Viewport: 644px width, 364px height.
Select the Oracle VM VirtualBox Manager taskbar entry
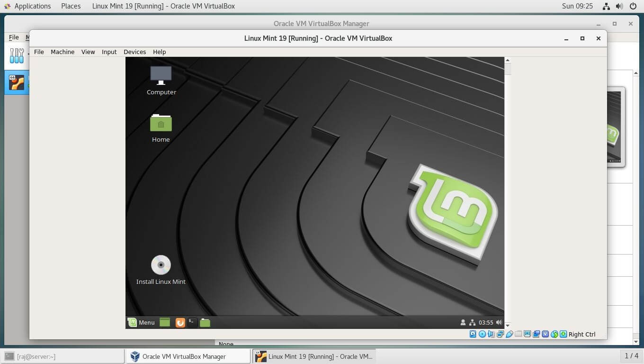(188, 356)
